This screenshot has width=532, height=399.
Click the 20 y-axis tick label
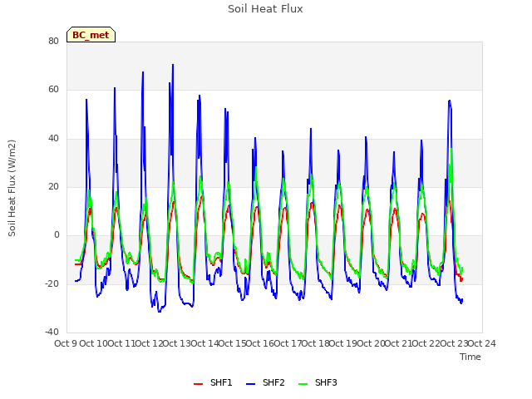coord(53,186)
